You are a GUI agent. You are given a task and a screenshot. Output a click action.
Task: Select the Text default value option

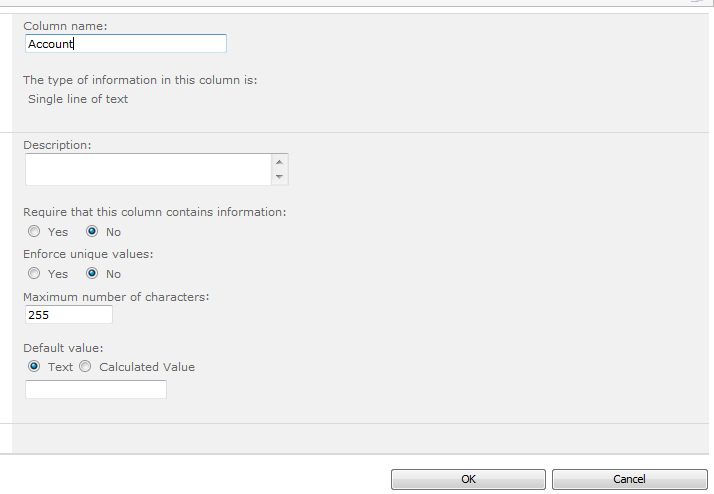(34, 367)
